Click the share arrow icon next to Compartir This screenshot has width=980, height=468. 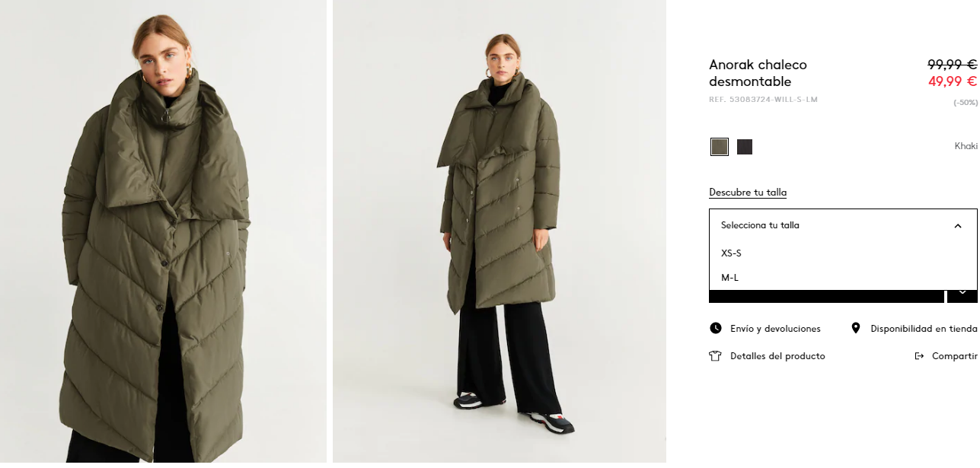919,356
